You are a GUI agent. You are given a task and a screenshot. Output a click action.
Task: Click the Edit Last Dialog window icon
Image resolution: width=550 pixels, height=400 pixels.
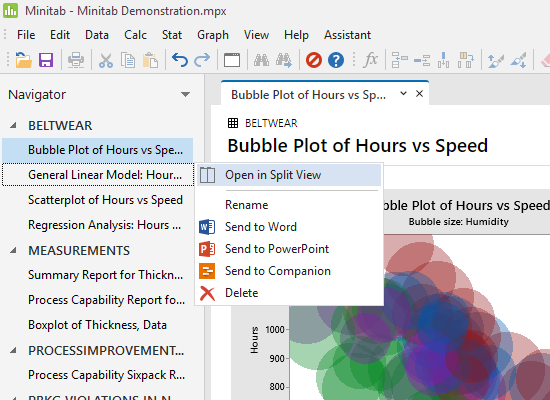(232, 60)
